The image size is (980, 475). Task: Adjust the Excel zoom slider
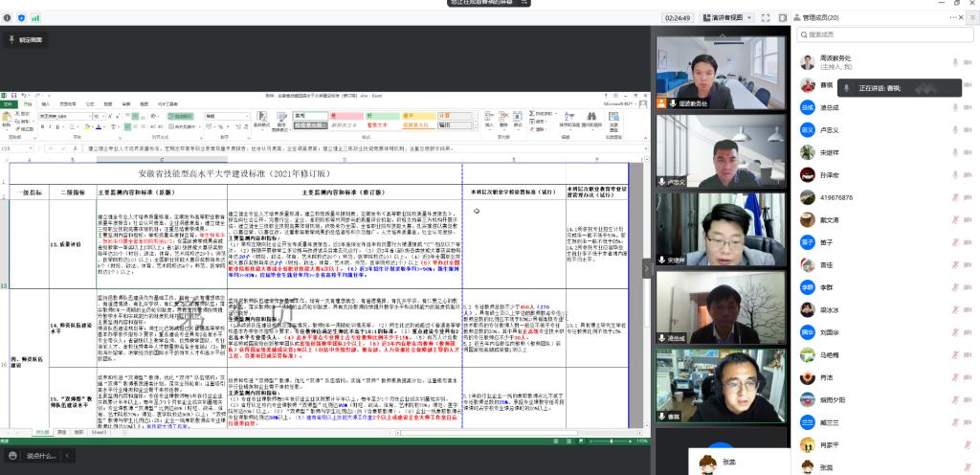tap(612, 440)
